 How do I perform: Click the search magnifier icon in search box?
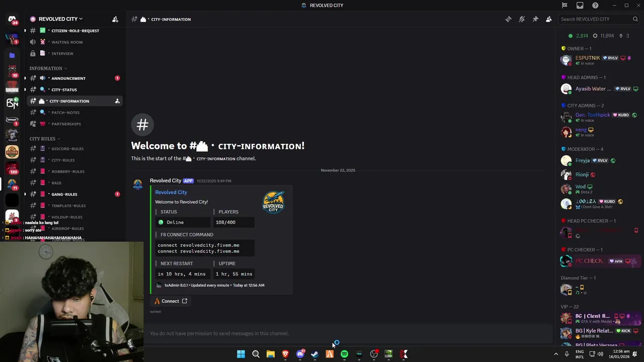pos(635,19)
